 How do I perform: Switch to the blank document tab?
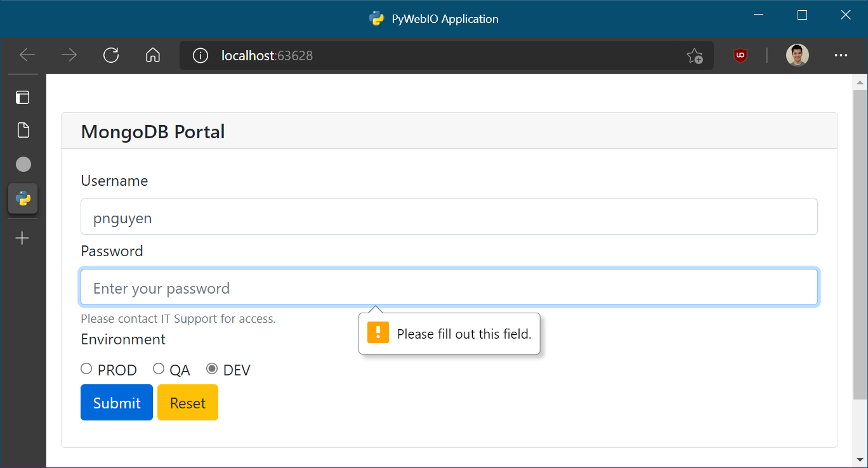[23, 131]
